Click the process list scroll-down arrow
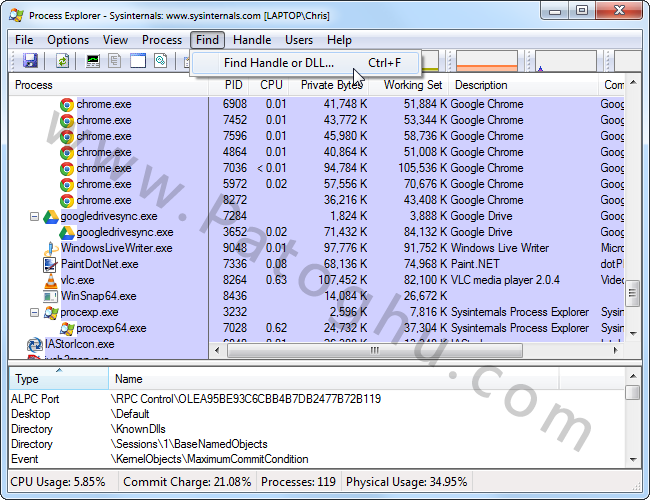Viewport: 650px width, 500px height. 633,333
